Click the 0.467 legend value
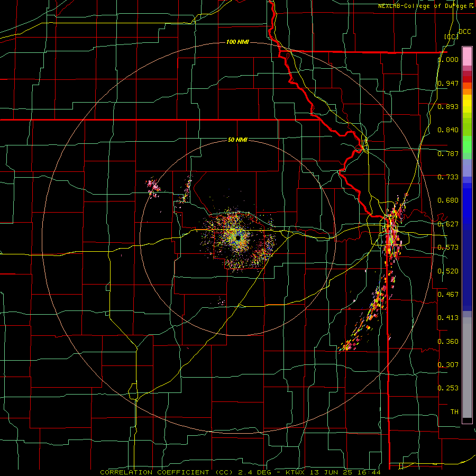 point(448,295)
